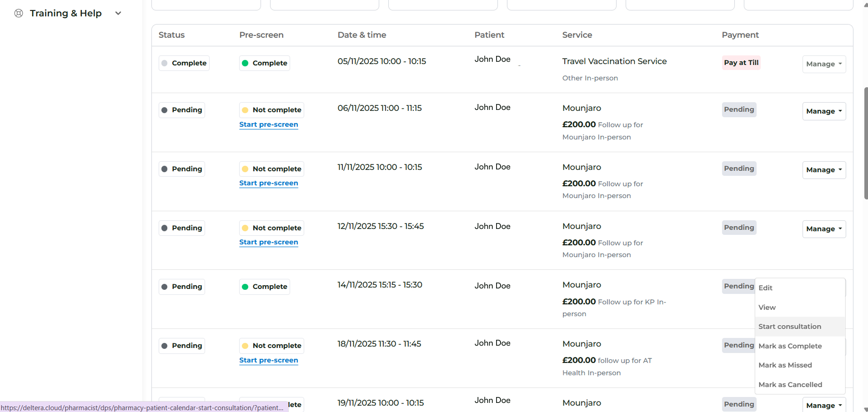Choose Mark as Cancelled option

[790, 385]
